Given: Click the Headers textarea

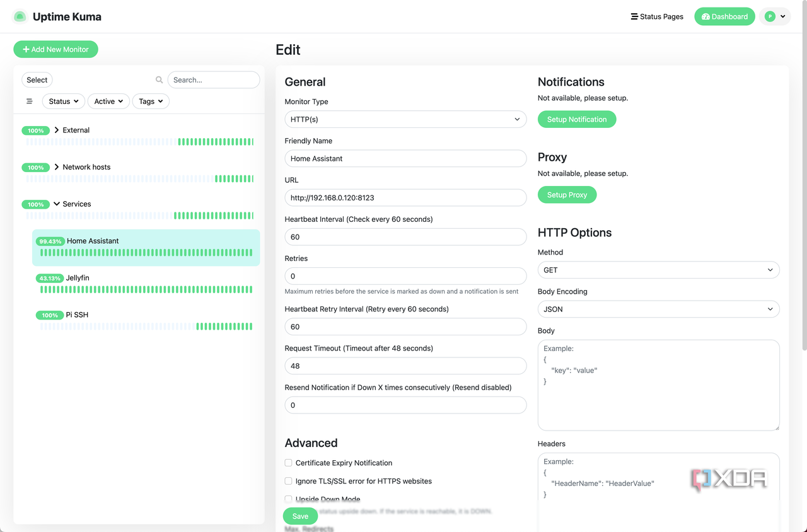Looking at the screenshot, I should coord(658,492).
